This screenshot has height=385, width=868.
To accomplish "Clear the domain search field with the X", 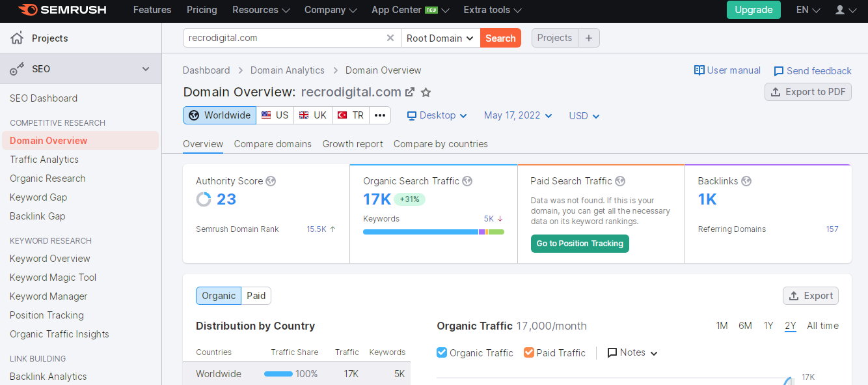I will coord(390,38).
